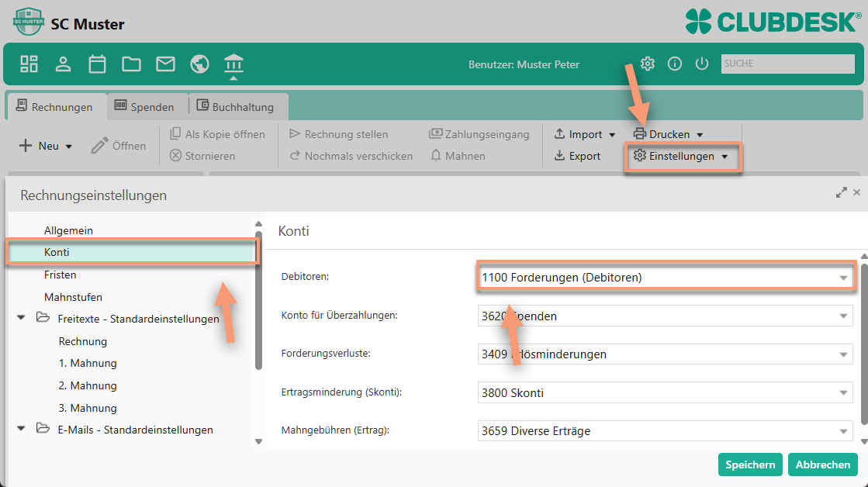The image size is (868, 487).
Task: Click the settings list scrollbar thumb
Action: coord(258,301)
